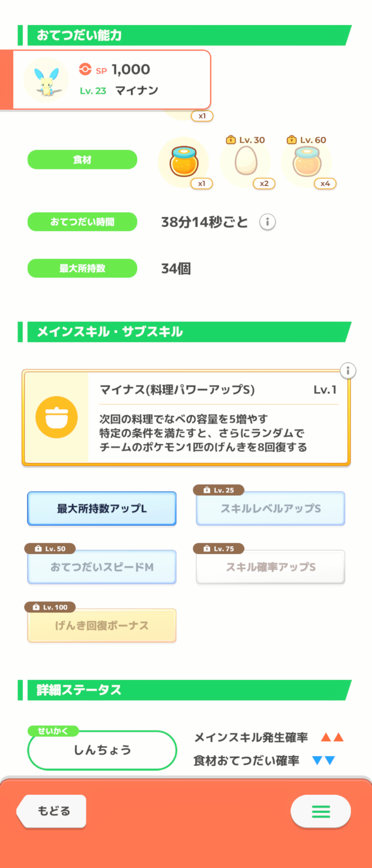Open info icon on main skill card
372x868 pixels.
point(348,371)
